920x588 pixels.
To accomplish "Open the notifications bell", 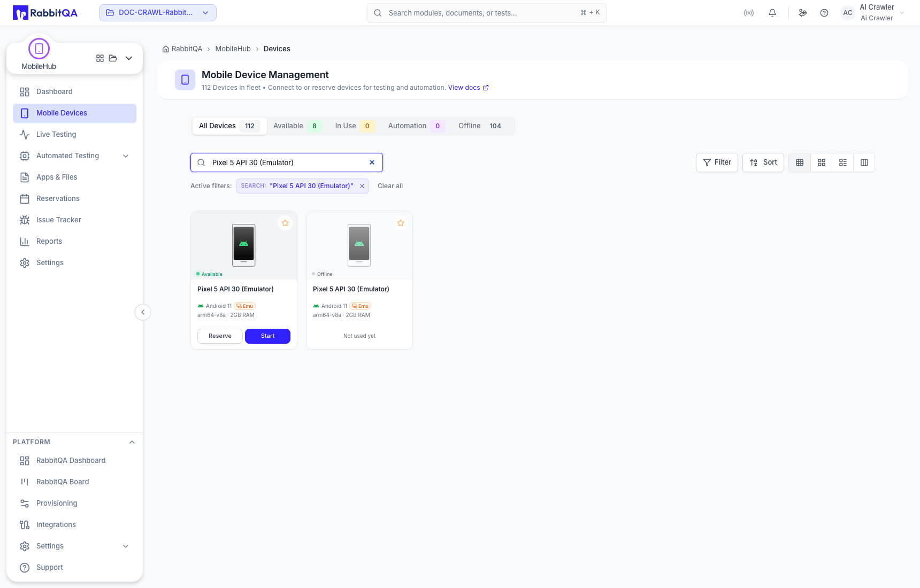I will (772, 13).
